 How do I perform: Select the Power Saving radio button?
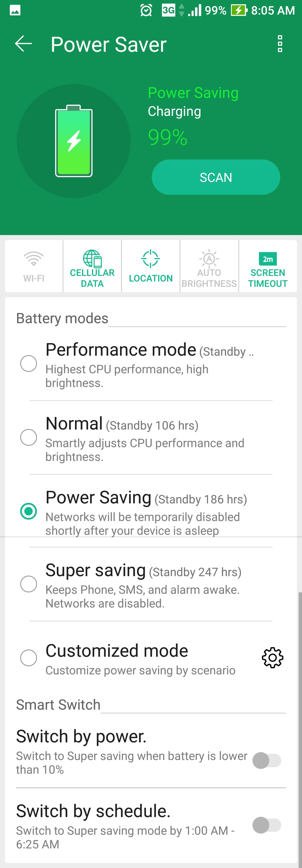[29, 511]
